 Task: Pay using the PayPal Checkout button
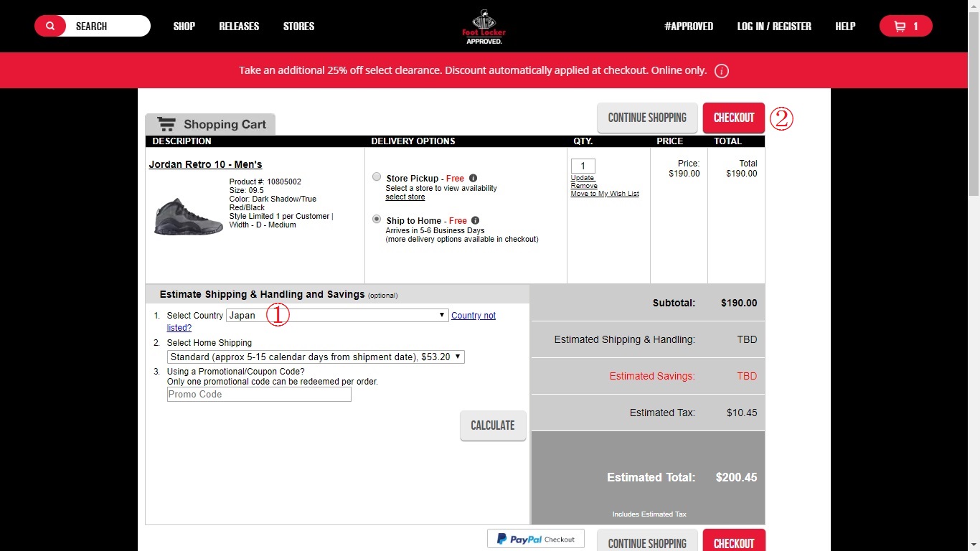coord(536,539)
